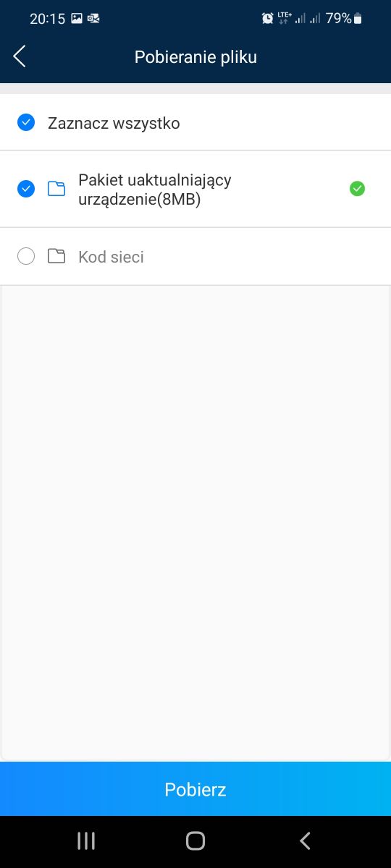
Task: Tap the picture notification icon in status bar
Action: (x=77, y=19)
